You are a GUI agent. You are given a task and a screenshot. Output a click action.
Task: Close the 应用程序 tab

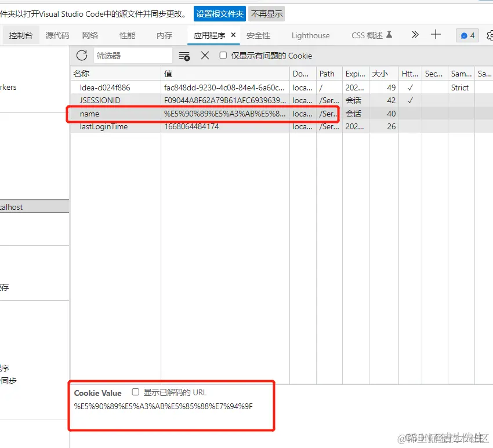(x=233, y=35)
